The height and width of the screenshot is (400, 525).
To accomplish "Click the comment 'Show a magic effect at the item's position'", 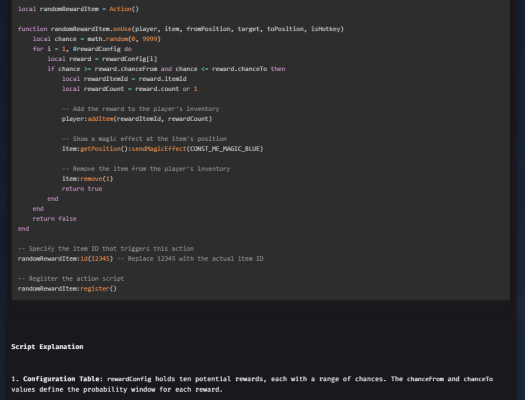I will [144, 139].
